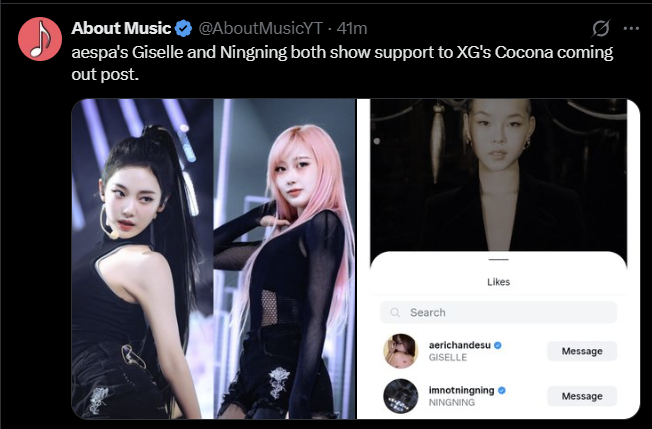This screenshot has height=429, width=652.
Task: Open the About Music display name link
Action: (121, 28)
